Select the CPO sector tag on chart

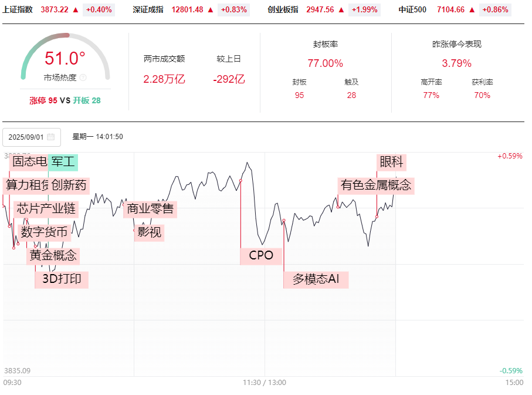(262, 255)
